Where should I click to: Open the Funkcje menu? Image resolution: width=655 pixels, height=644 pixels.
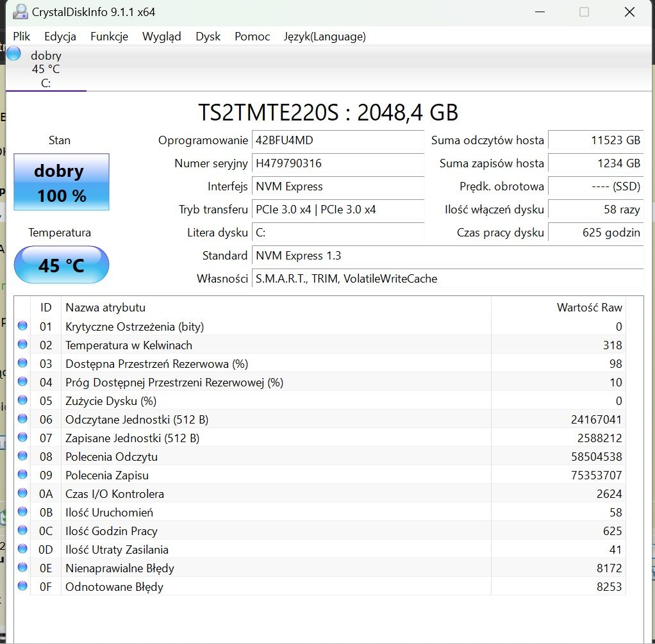click(109, 37)
